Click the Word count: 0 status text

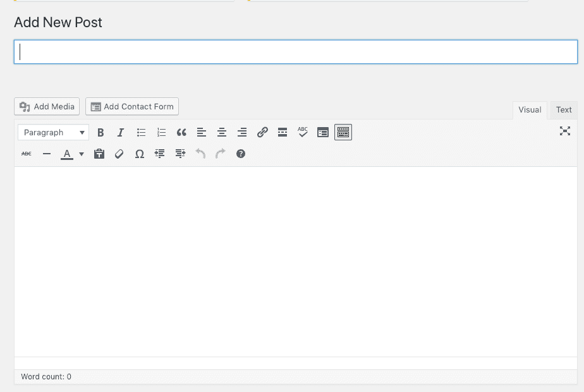click(46, 377)
